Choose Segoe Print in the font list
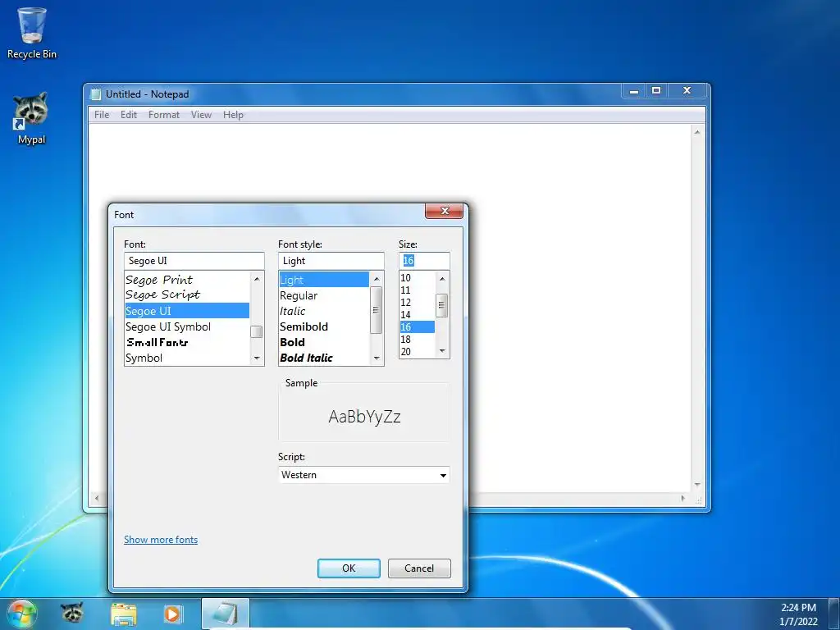840x630 pixels. click(x=187, y=280)
